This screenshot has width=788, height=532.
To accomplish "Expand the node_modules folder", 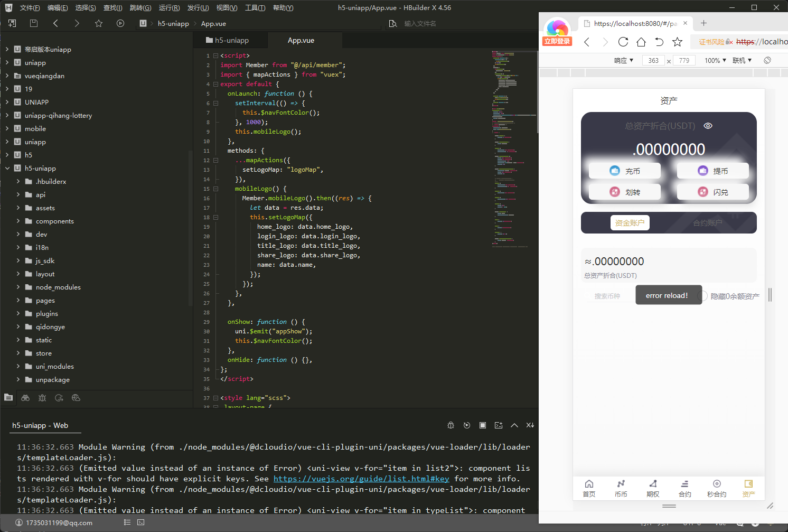I will click(x=18, y=287).
